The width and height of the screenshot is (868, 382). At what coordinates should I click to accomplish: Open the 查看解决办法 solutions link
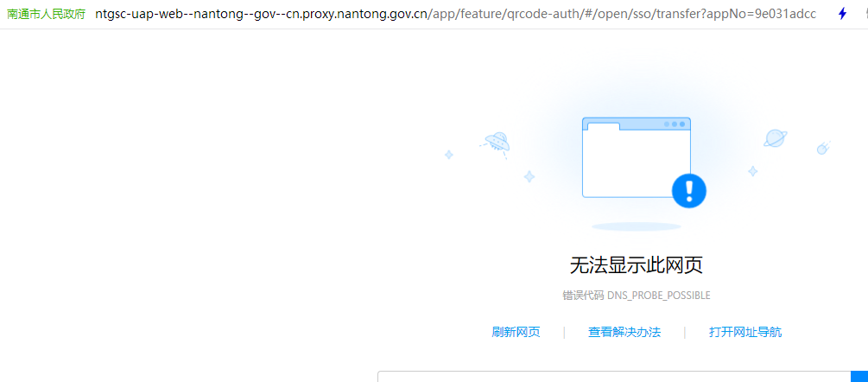coord(624,332)
